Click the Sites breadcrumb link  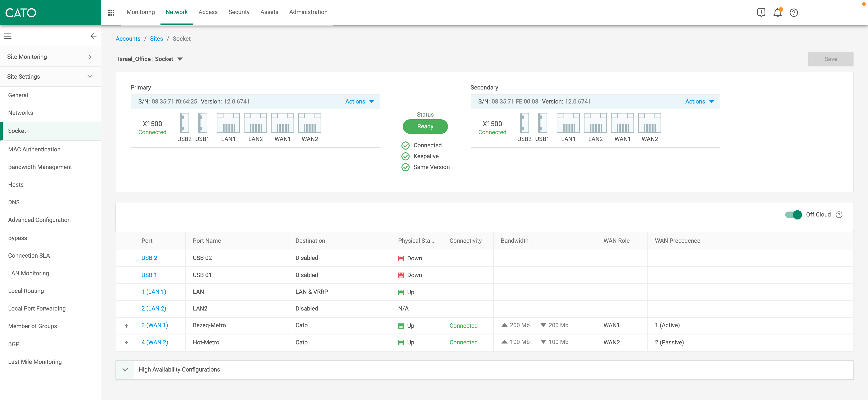coord(156,39)
